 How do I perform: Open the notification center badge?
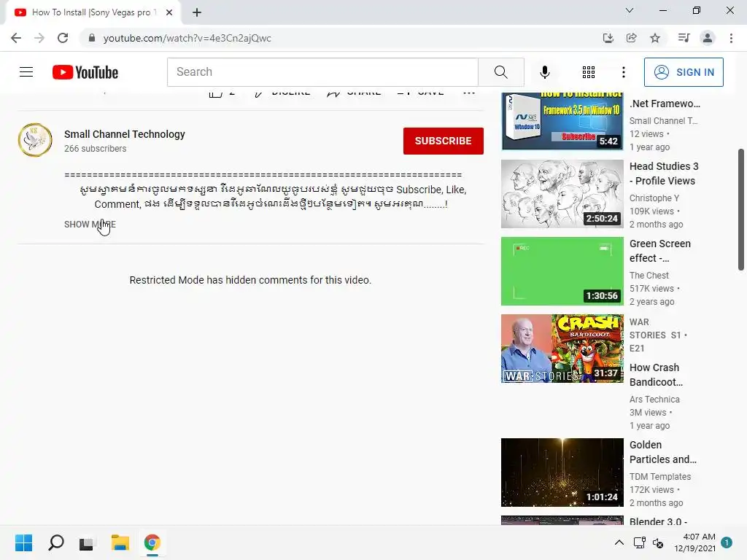coord(727,542)
